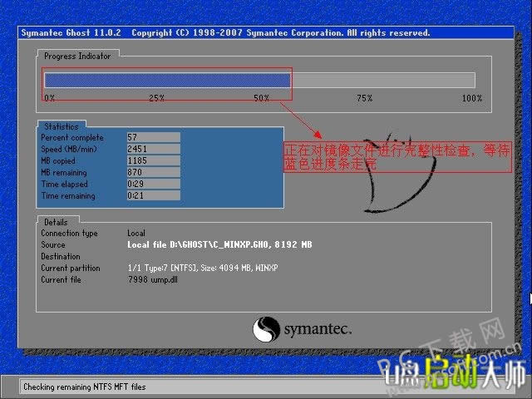Click the connection type value 'Local'
Viewport: 532px width, 399px height.
pyautogui.click(x=136, y=234)
